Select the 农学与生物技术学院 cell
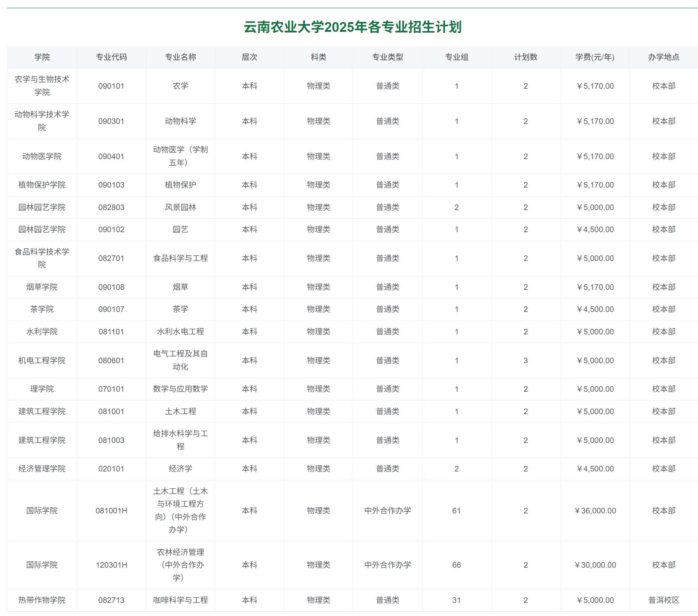The width and height of the screenshot is (698, 616). 42,86
